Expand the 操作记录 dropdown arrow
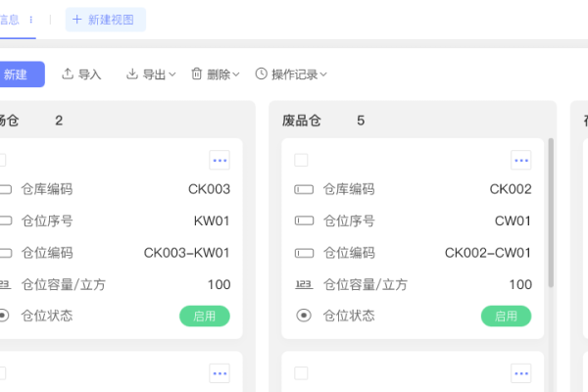Image resolution: width=588 pixels, height=392 pixels. [323, 74]
